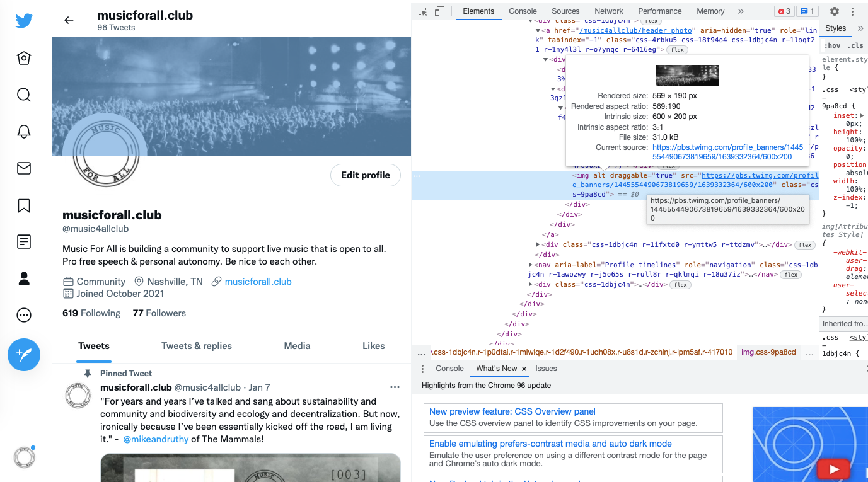Expand the r-1ifxtd0 div node
This screenshot has width=868, height=482.
pyautogui.click(x=538, y=244)
